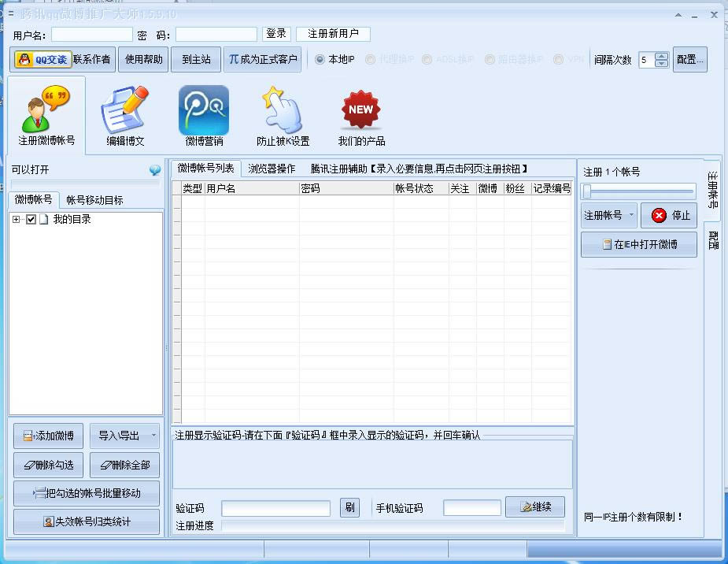The image size is (728, 564).
Task: Toggle the 我的目录 checkbox
Action: 31,219
